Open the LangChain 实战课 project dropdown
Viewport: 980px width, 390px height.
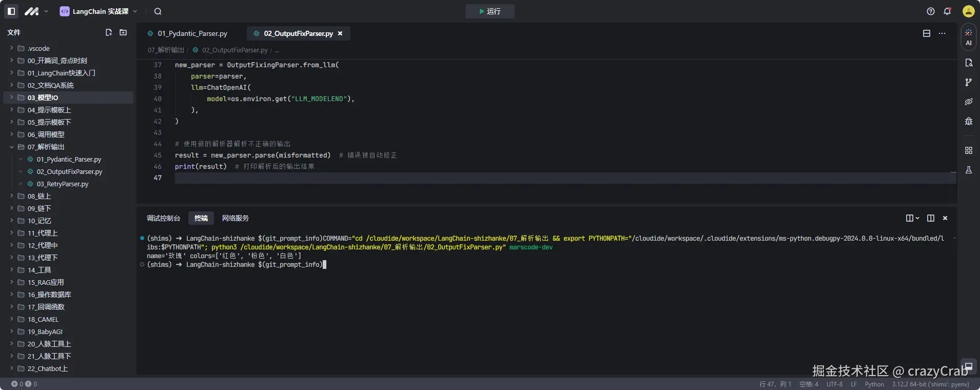pos(99,11)
